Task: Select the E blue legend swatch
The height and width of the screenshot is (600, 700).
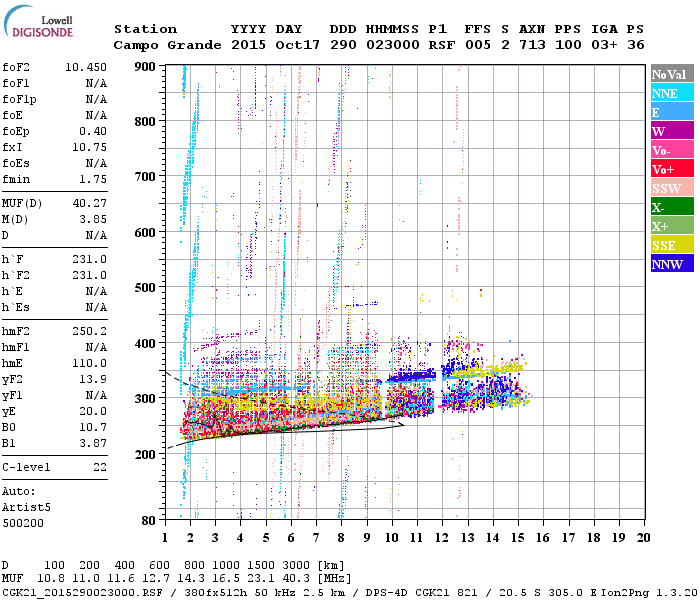Action: pos(672,112)
